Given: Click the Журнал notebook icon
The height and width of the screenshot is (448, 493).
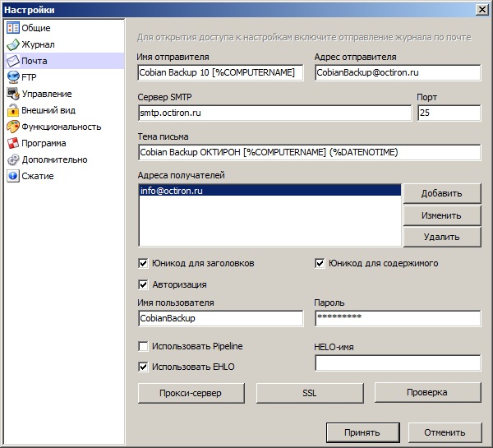Looking at the screenshot, I should [13, 44].
